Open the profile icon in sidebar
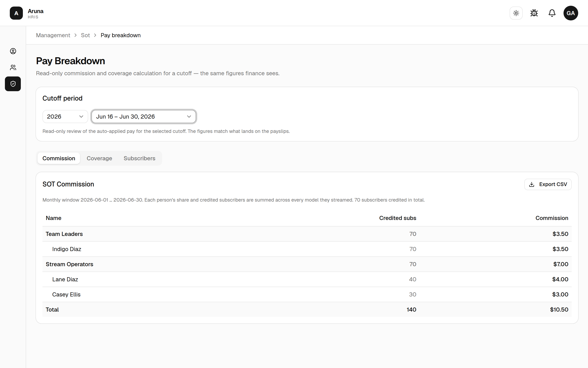The width and height of the screenshot is (588, 368). [x=13, y=51]
